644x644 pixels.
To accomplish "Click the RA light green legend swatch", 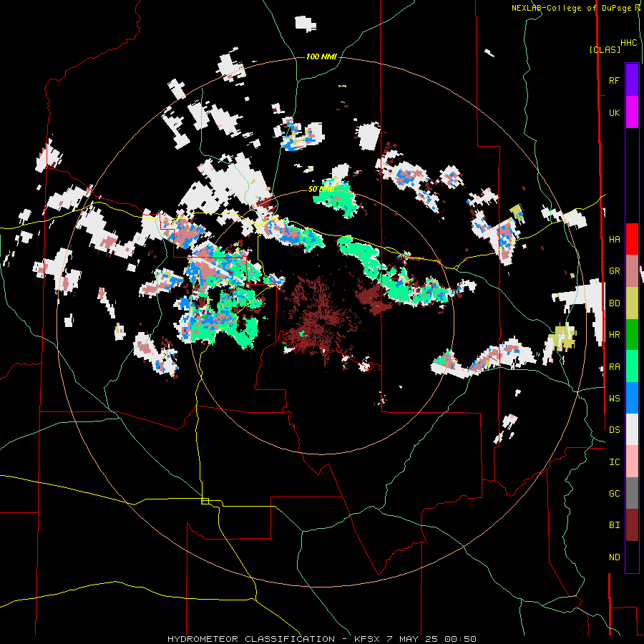I will click(632, 366).
